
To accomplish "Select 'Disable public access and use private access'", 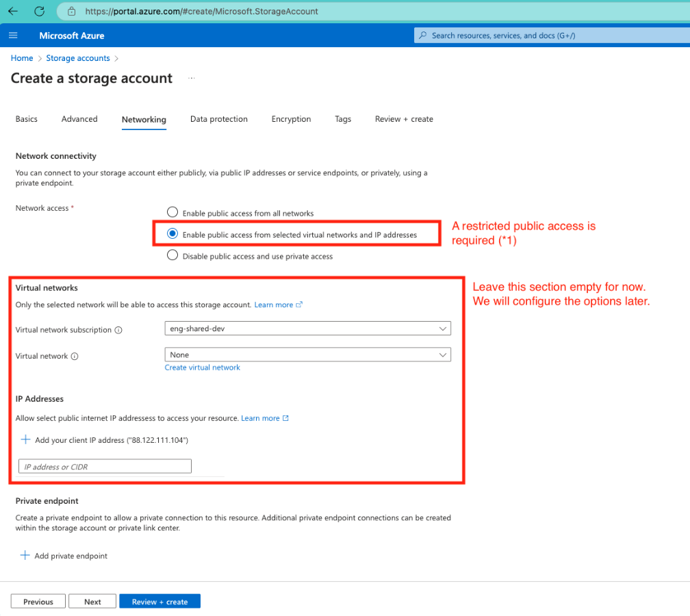I will tap(172, 255).
